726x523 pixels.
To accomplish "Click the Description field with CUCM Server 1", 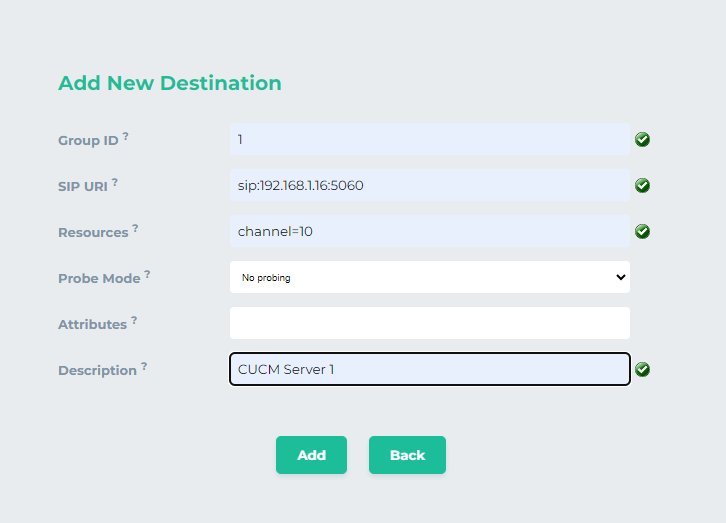I will [429, 370].
